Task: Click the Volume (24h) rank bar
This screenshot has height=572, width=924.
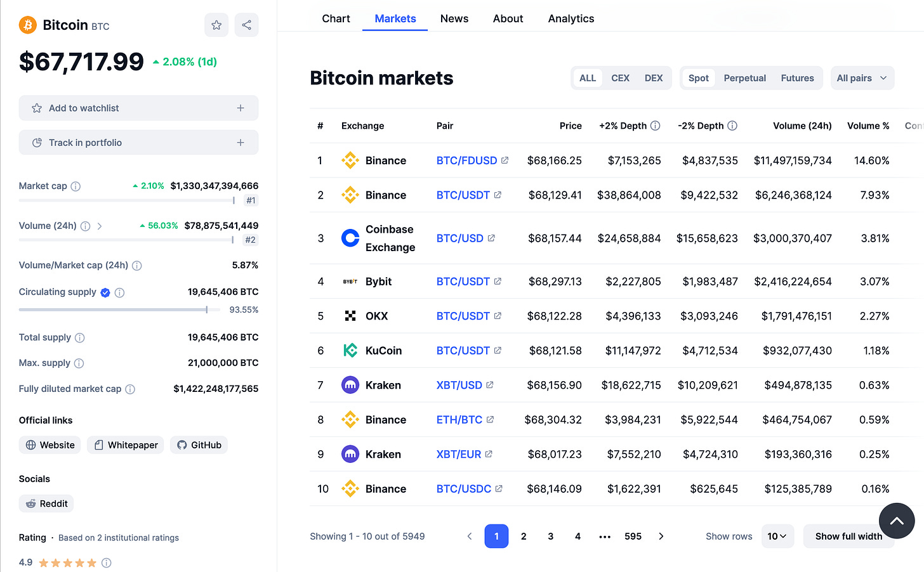Action: (126, 240)
